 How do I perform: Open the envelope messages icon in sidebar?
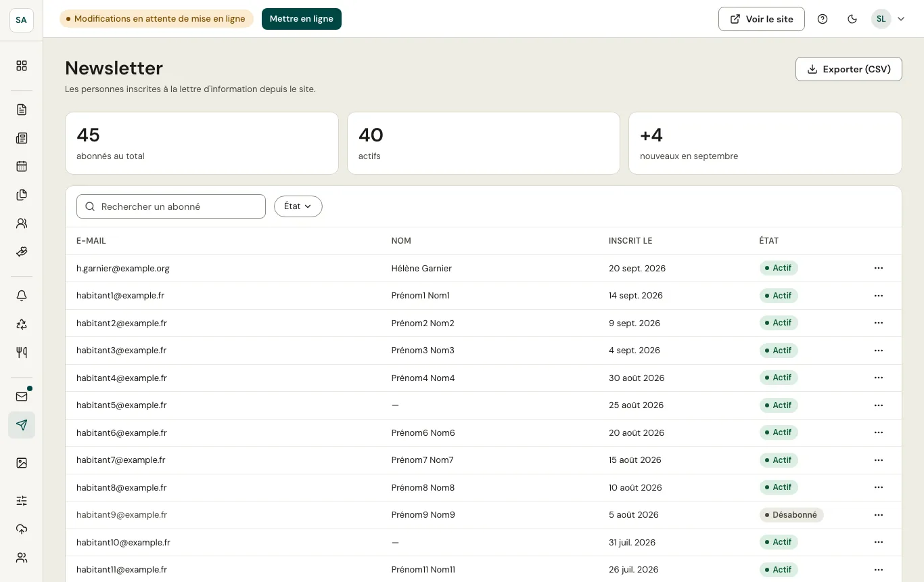click(22, 397)
